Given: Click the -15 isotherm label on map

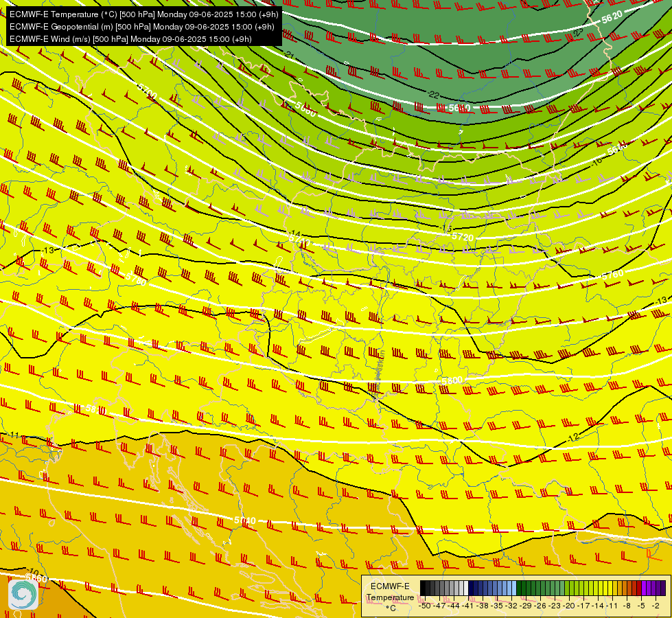Looking at the screenshot, I should [x=447, y=228].
